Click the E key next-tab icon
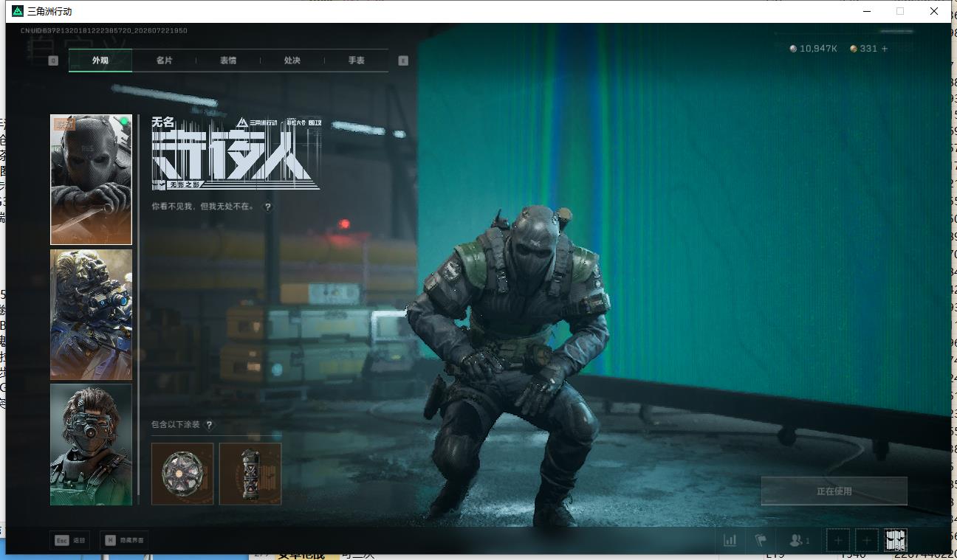Viewport: 957px width, 560px height. click(403, 61)
